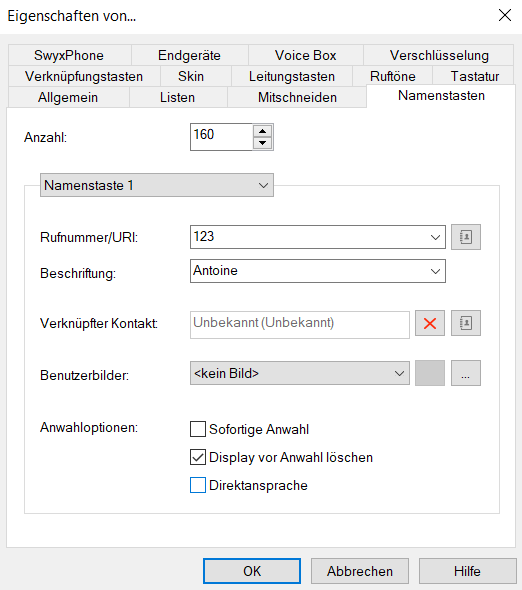Expand the Beschriftung dropdown list

click(x=435, y=271)
